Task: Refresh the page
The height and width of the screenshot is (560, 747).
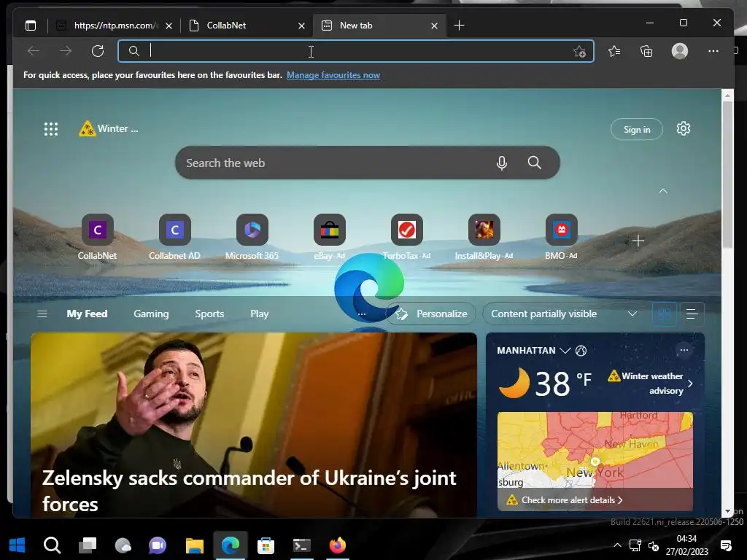Action: (98, 51)
